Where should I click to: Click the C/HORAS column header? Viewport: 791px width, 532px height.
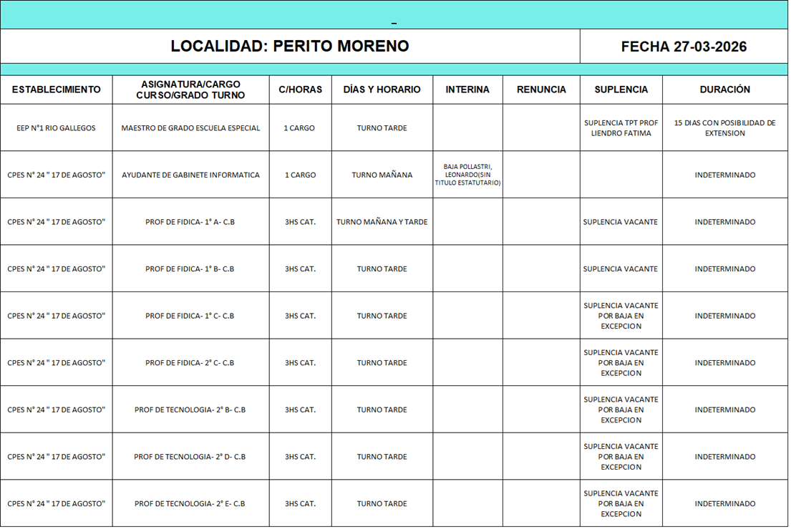300,90
